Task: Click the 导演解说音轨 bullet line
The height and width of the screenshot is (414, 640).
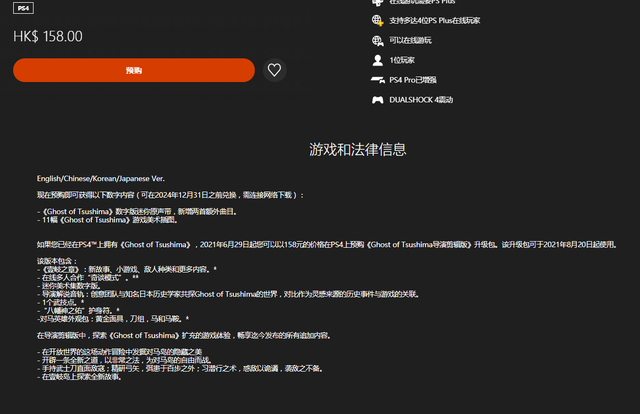Action: pos(228,294)
